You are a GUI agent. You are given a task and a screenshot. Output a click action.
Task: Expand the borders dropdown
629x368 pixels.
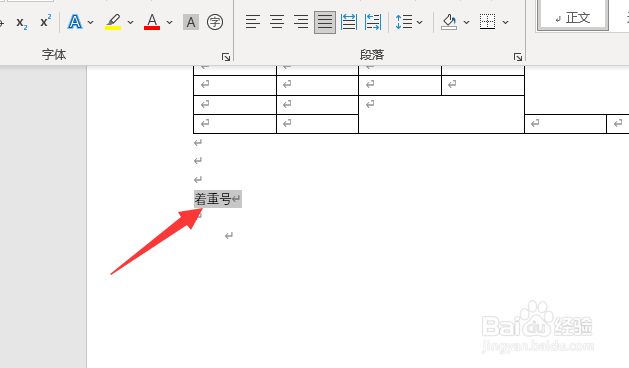click(505, 22)
